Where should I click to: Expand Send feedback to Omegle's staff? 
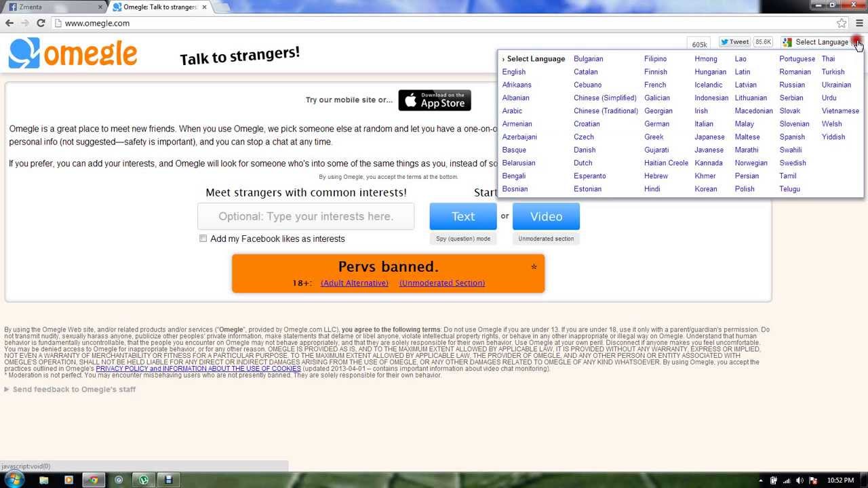click(x=70, y=389)
